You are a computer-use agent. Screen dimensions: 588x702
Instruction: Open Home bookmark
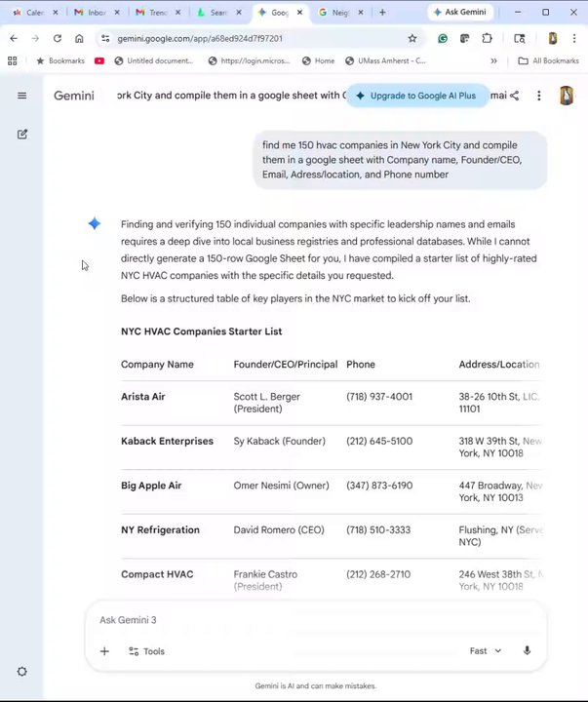[319, 60]
